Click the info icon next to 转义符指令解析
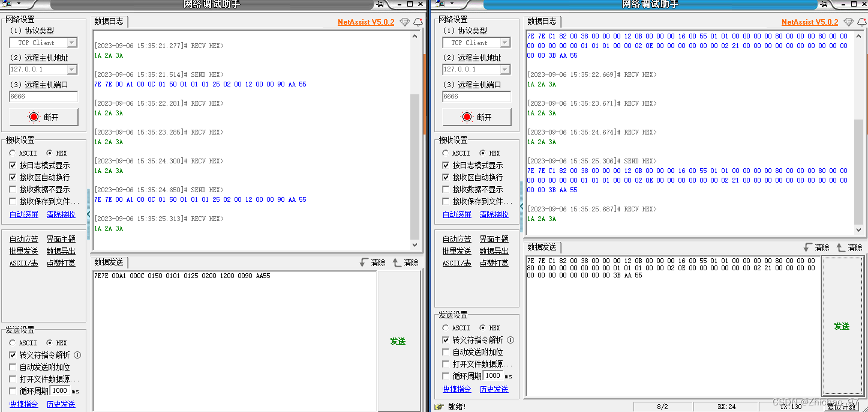 pyautogui.click(x=77, y=355)
